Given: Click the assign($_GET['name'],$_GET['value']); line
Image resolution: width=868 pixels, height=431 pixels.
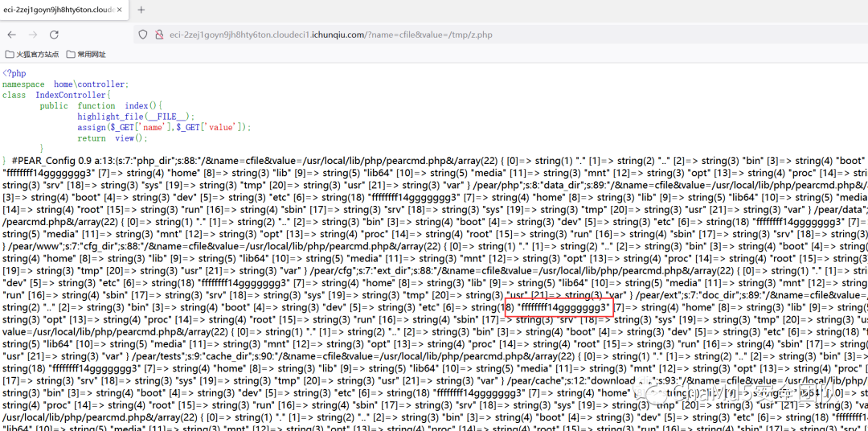Looking at the screenshot, I should pos(165,127).
